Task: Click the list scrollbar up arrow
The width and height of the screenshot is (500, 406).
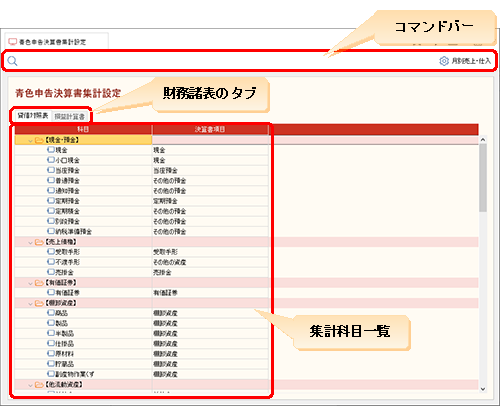Action: point(483,140)
